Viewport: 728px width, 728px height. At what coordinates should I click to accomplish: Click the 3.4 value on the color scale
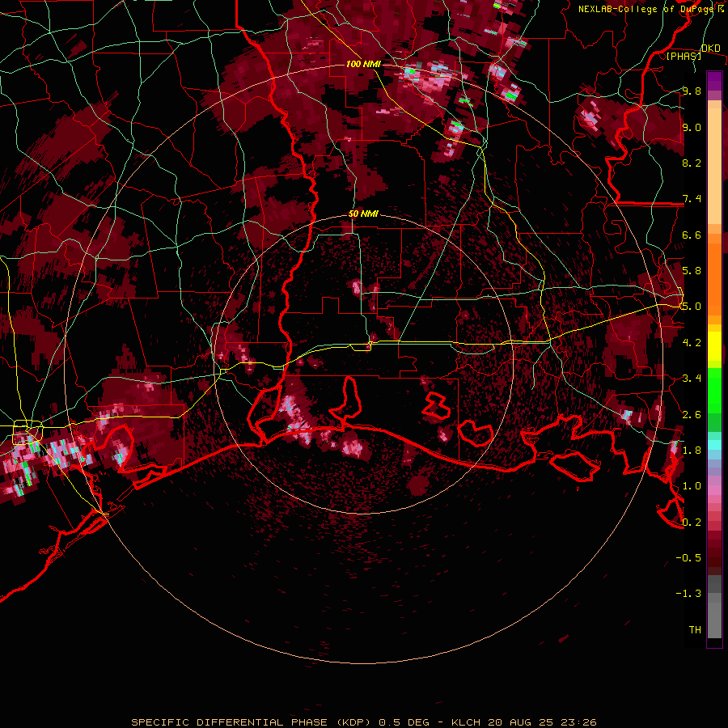(692, 379)
